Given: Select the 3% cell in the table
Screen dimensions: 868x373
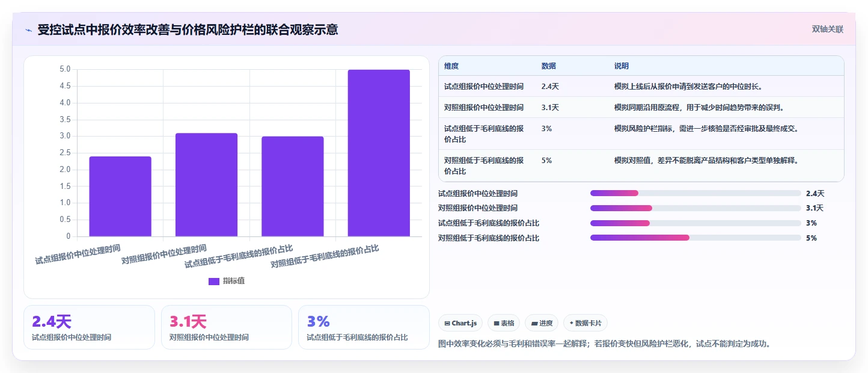Looking at the screenshot, I should 546,129.
